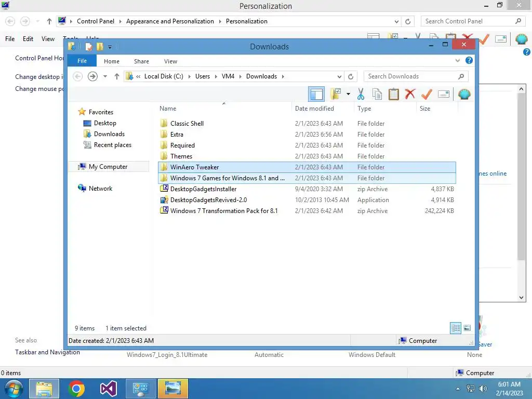Click the Properties icon in quick access toolbar

(x=88, y=46)
